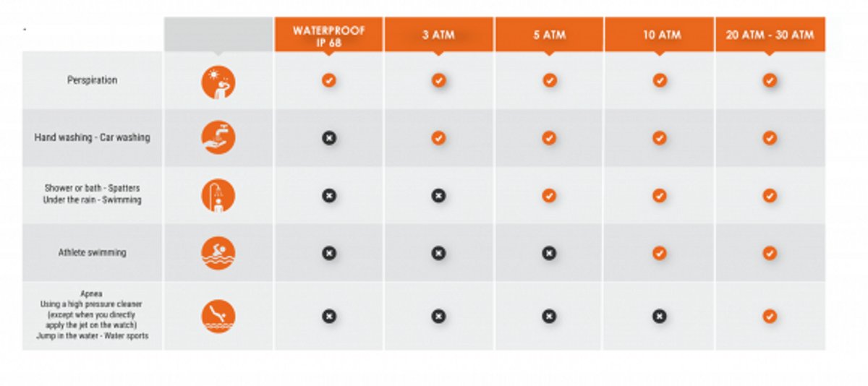Click the shower icon
Viewport: 868px width, 386px height.
pos(218,195)
